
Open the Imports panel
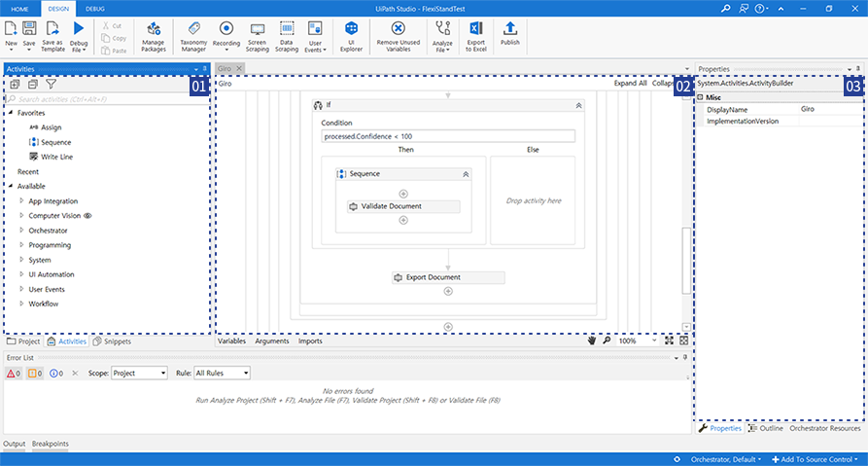310,341
